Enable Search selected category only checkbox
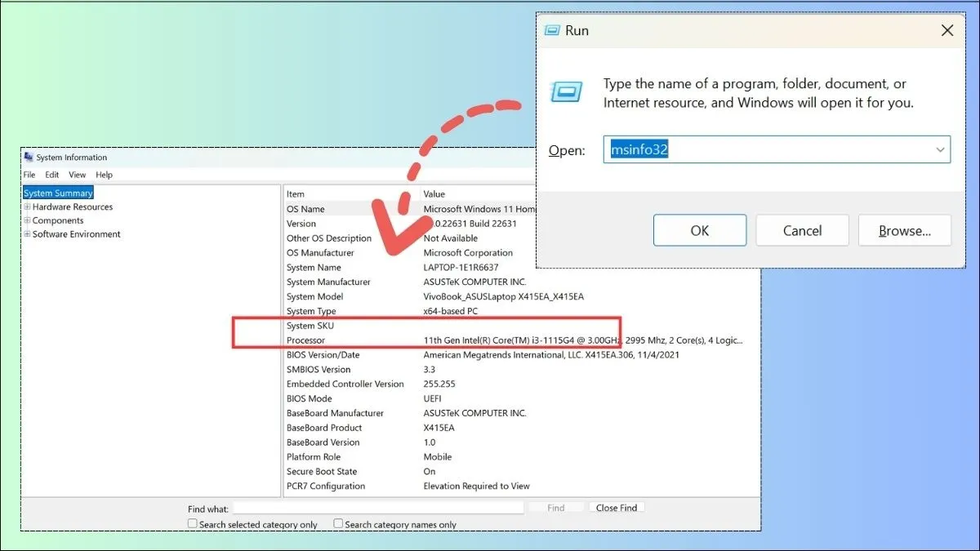Image resolution: width=980 pixels, height=551 pixels. coord(193,524)
